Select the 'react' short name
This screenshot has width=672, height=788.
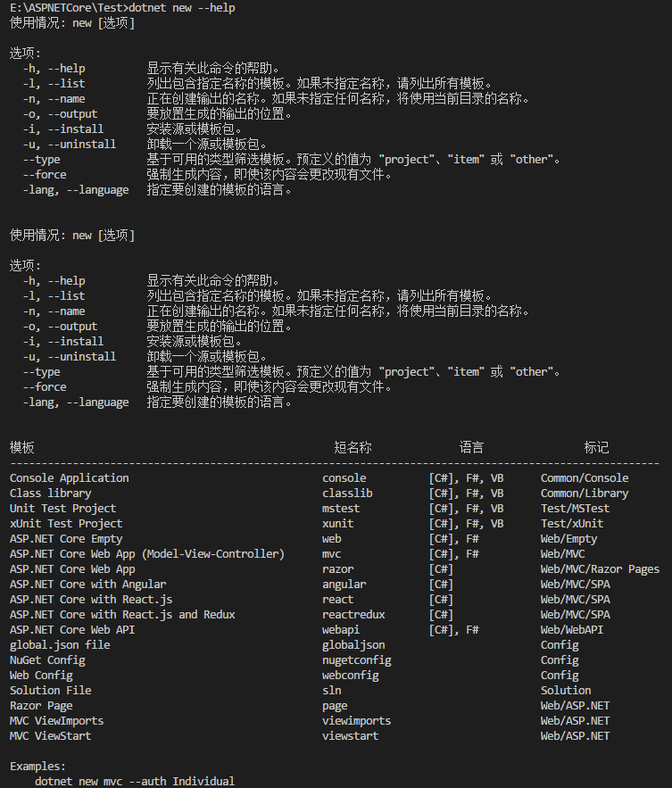pos(337,599)
